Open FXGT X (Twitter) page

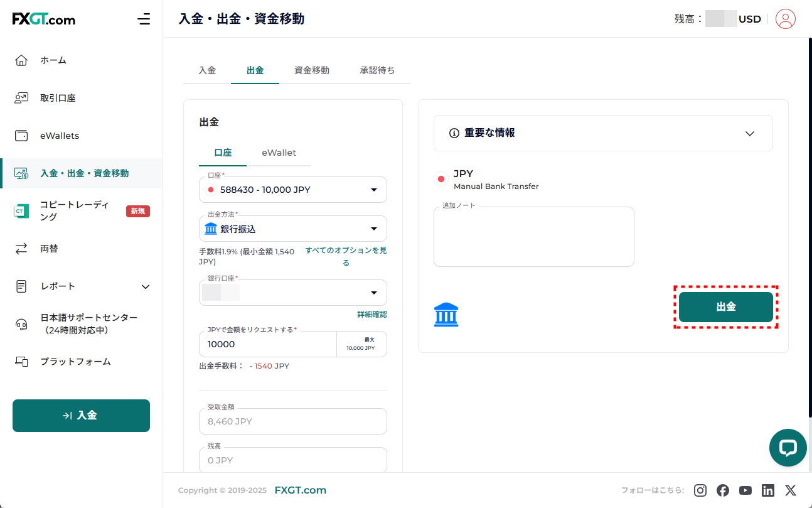click(x=791, y=490)
